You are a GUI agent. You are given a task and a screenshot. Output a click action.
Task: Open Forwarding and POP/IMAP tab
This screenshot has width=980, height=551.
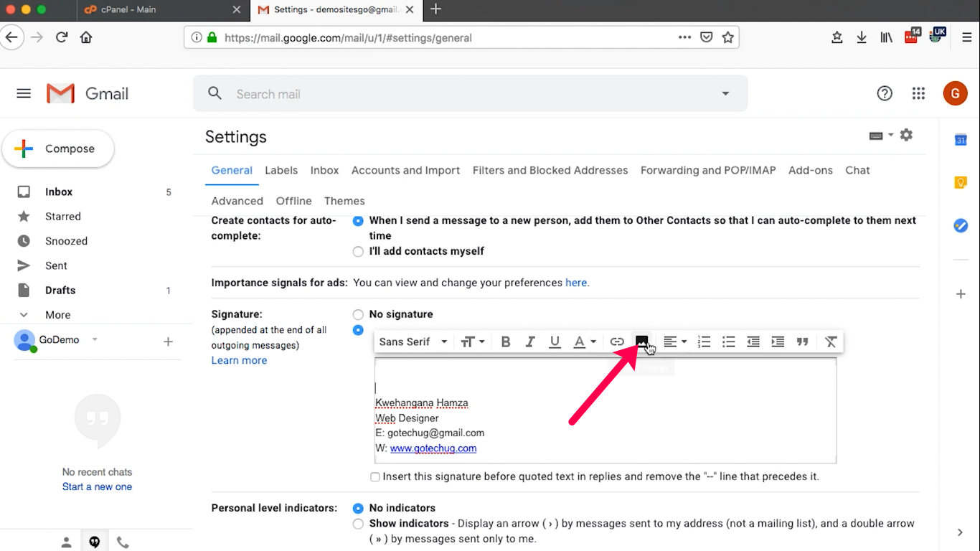click(x=708, y=170)
